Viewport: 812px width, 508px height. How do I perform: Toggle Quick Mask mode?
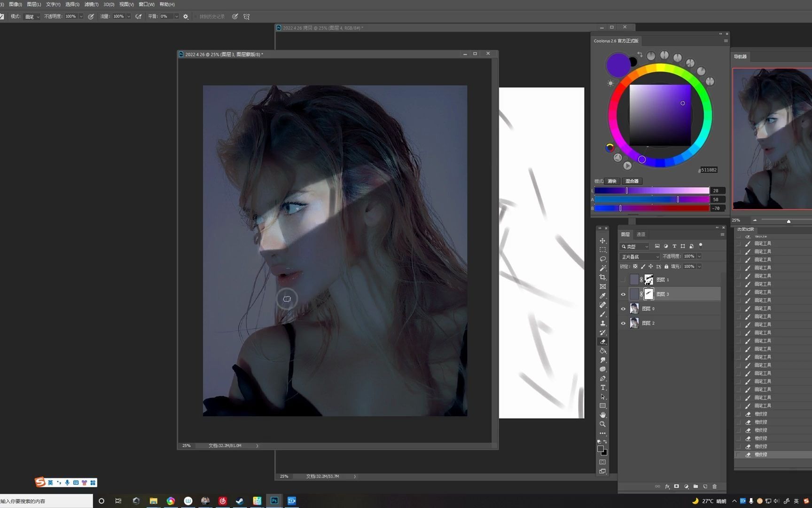click(602, 462)
